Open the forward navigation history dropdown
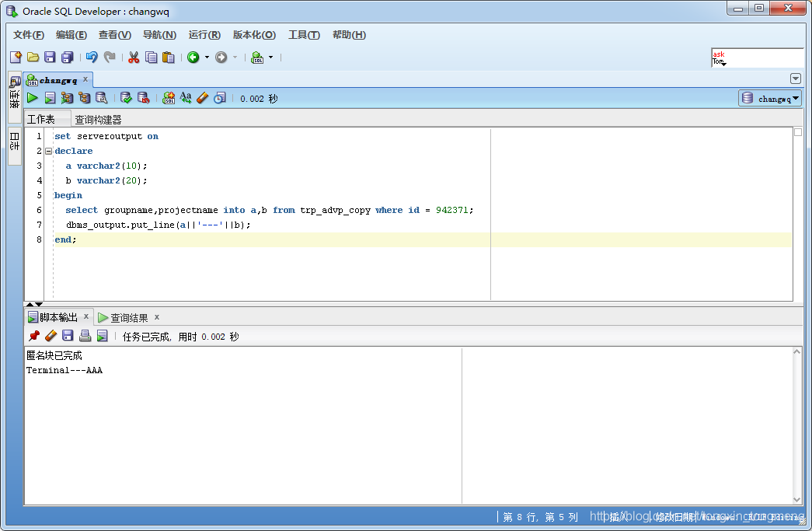812x531 pixels. point(235,57)
